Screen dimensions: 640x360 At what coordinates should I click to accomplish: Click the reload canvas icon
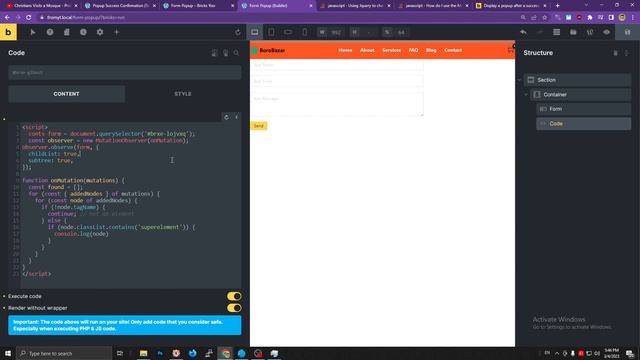pos(238,32)
